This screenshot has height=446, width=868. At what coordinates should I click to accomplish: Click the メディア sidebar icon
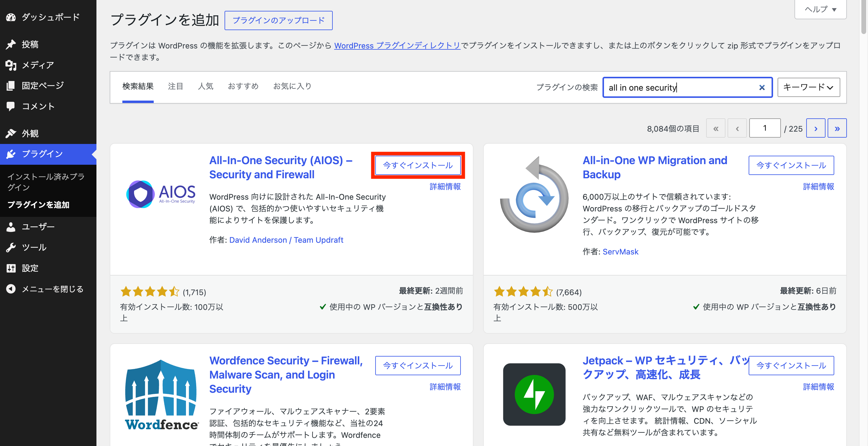tap(11, 65)
